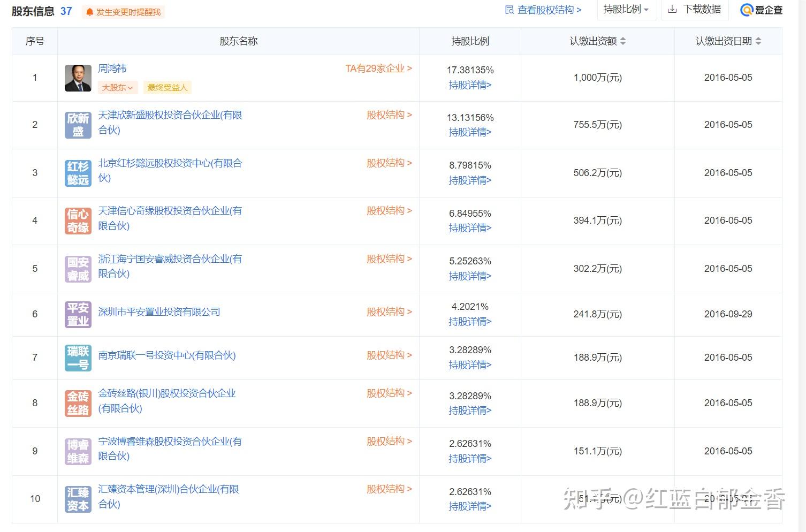Open shareholder name 周鸿祎
This screenshot has width=806, height=532.
pos(112,69)
